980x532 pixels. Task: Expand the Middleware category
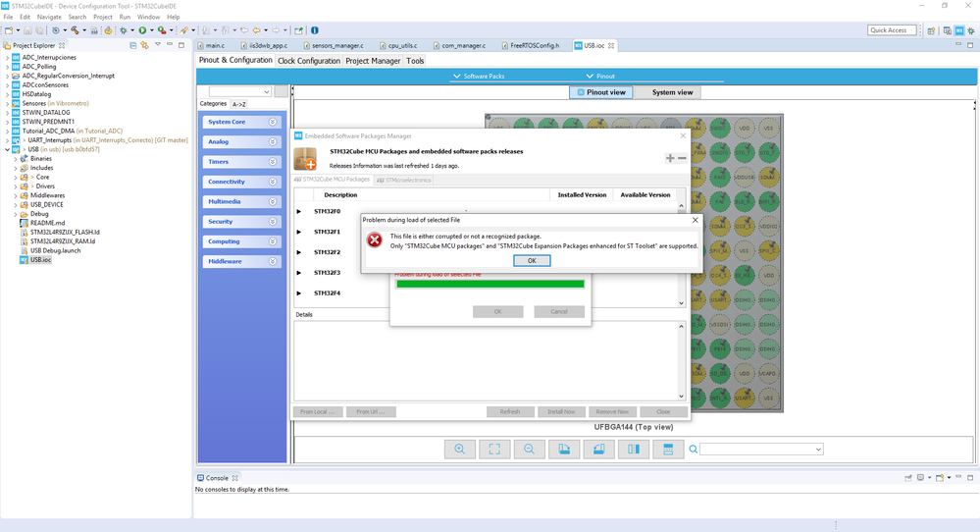[242, 261]
